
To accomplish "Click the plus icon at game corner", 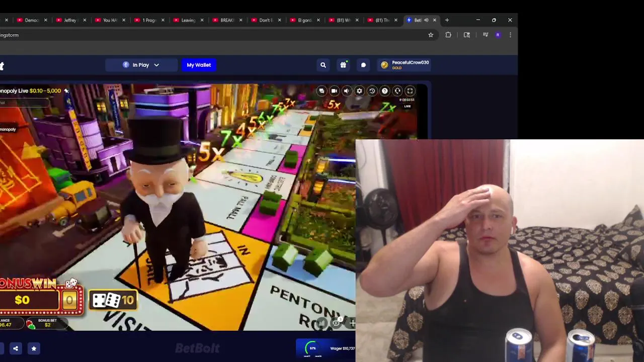I will pyautogui.click(x=352, y=323).
